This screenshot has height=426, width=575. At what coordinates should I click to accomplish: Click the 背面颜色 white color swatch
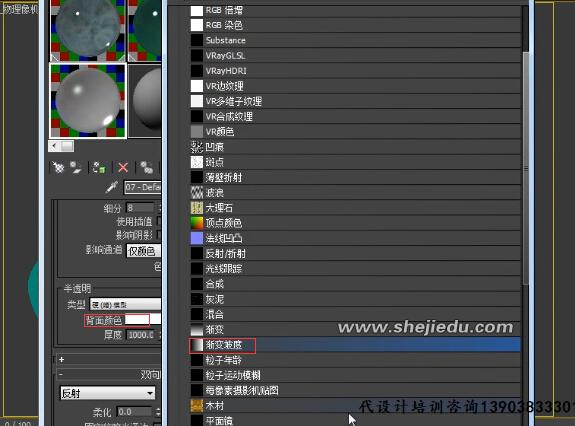[x=137, y=320]
